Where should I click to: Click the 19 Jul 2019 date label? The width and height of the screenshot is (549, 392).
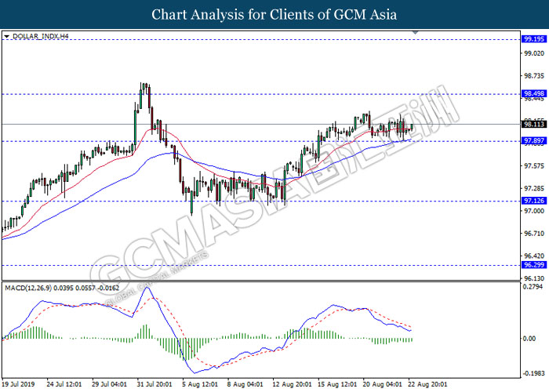(18, 384)
